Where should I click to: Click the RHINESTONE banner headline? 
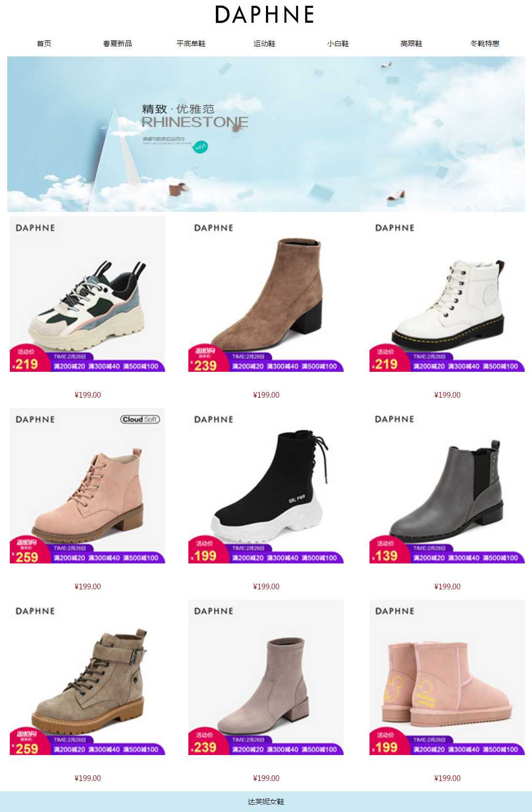[195, 122]
